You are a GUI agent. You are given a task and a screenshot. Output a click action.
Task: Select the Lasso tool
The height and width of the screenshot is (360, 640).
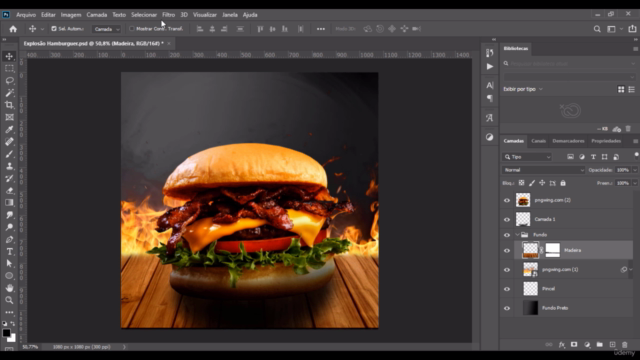[x=9, y=81]
